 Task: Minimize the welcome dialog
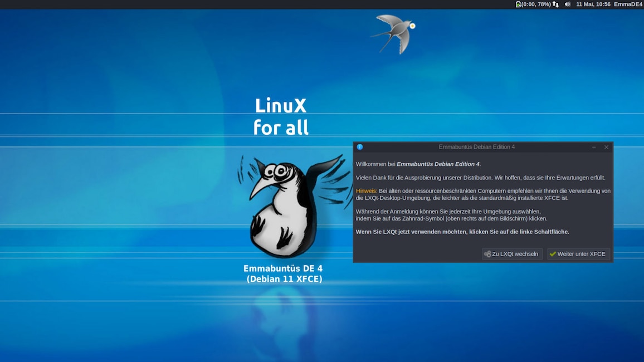tap(594, 146)
